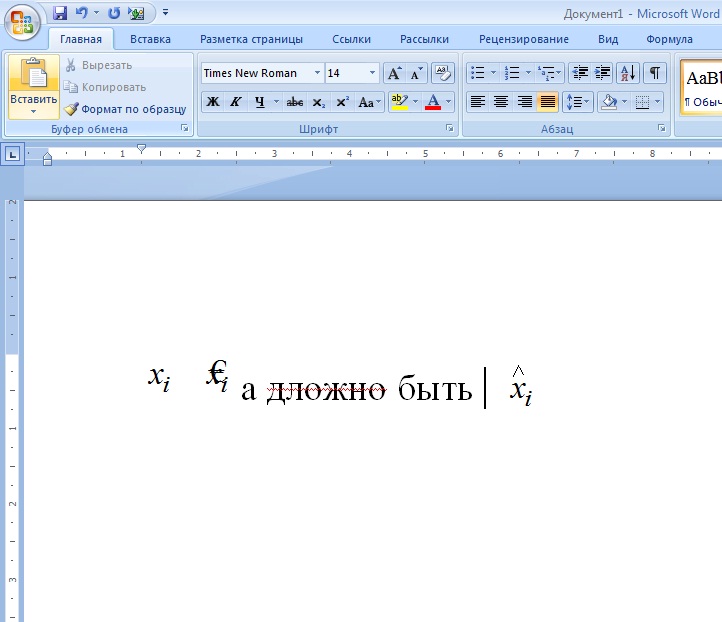Expand the Вставить paste options arrow

tap(34, 111)
